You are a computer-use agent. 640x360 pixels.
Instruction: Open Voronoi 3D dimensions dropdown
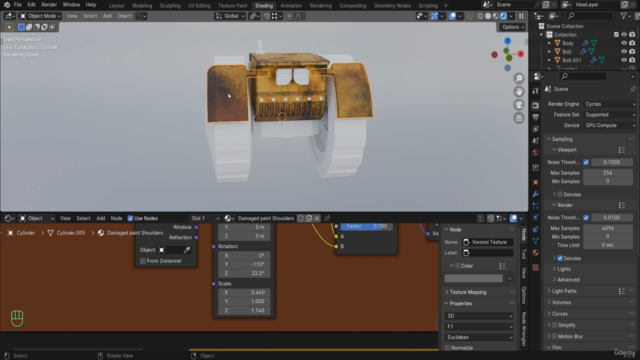(x=479, y=316)
